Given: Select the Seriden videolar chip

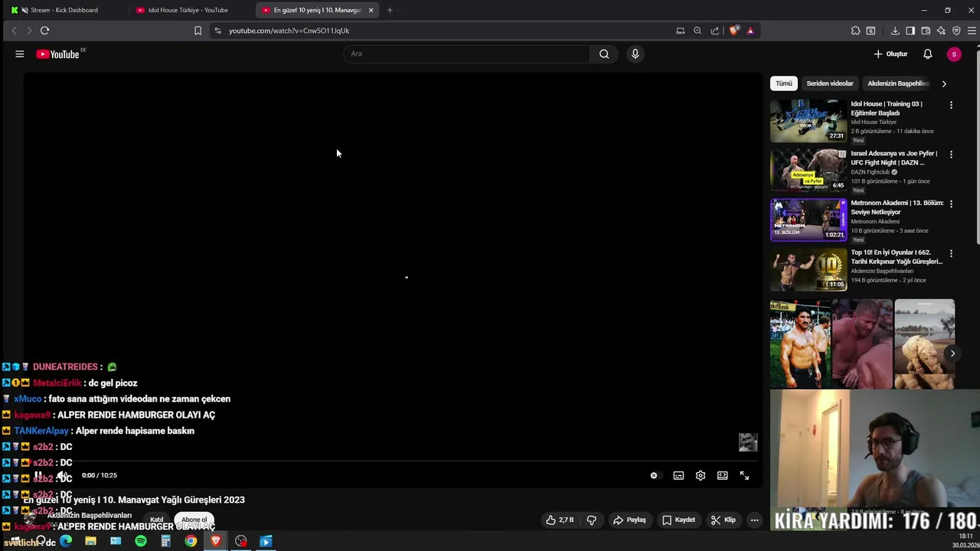Looking at the screenshot, I should click(829, 83).
